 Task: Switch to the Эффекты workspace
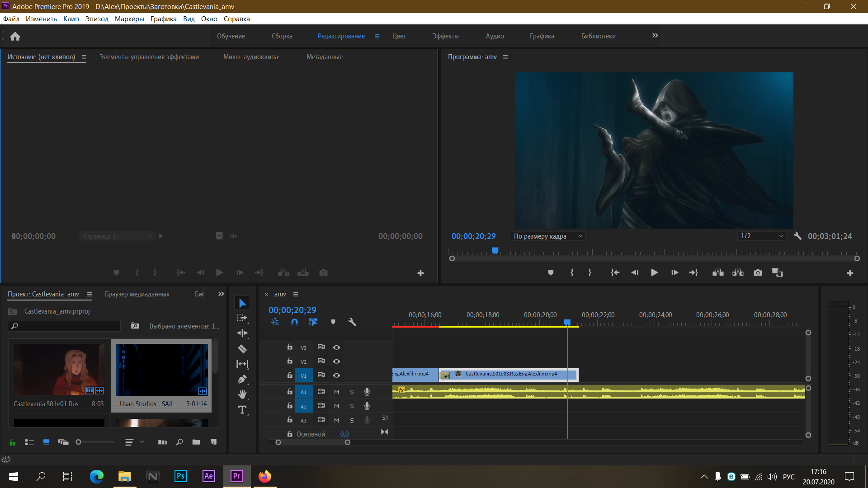click(x=445, y=36)
